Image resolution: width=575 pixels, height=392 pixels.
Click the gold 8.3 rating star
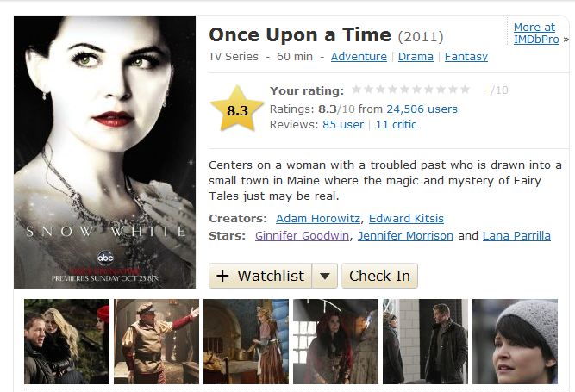[x=237, y=109]
